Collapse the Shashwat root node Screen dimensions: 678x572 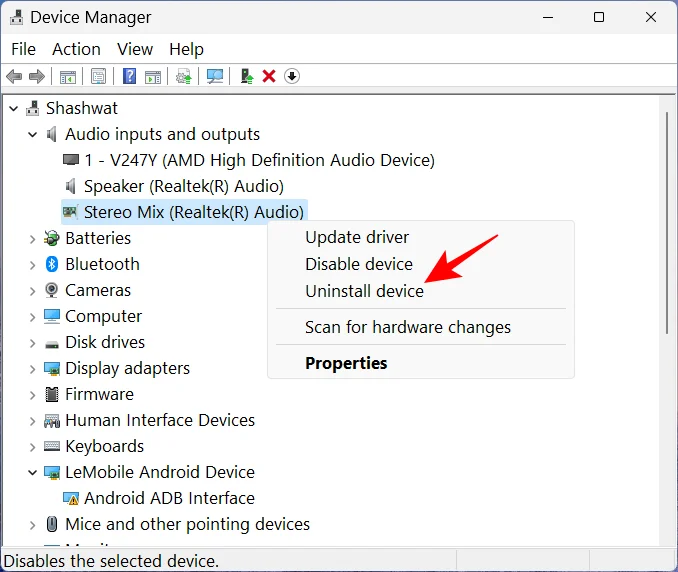pyautogui.click(x=13, y=109)
